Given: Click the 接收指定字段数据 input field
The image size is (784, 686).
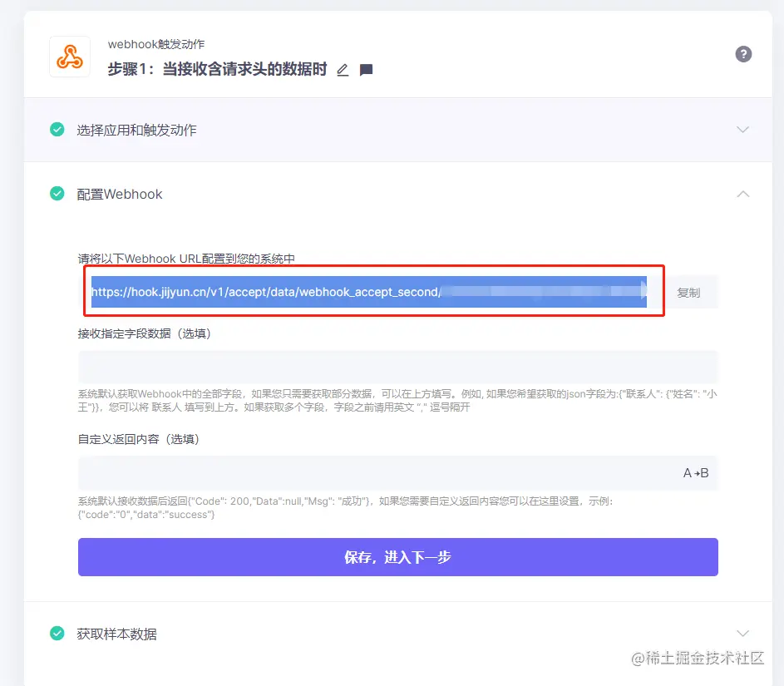Looking at the screenshot, I should coord(398,367).
